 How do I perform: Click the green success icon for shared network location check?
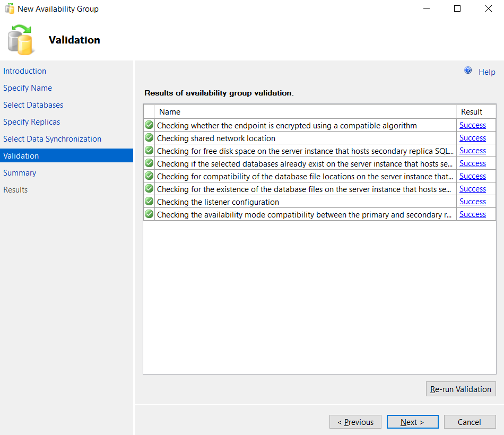149,137
